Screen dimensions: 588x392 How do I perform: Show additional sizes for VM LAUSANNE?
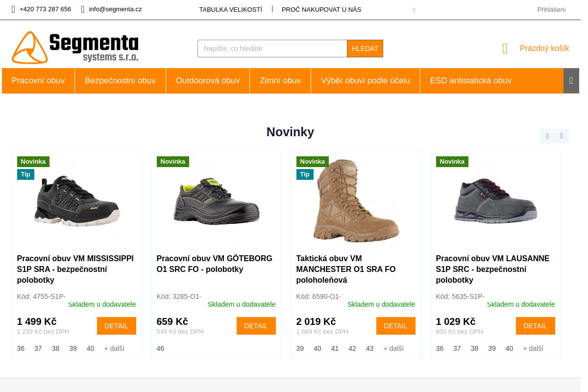point(533,348)
